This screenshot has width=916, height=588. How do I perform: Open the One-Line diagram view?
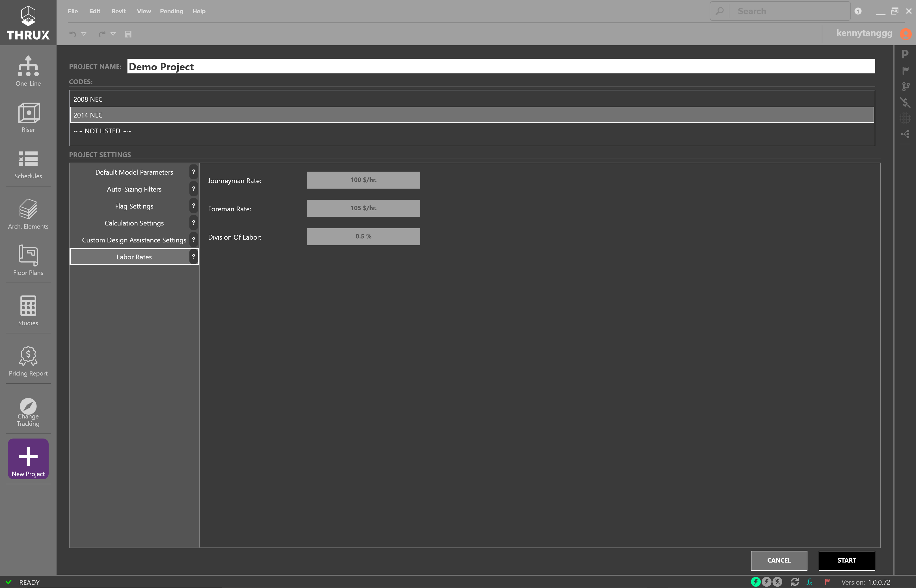pos(28,71)
